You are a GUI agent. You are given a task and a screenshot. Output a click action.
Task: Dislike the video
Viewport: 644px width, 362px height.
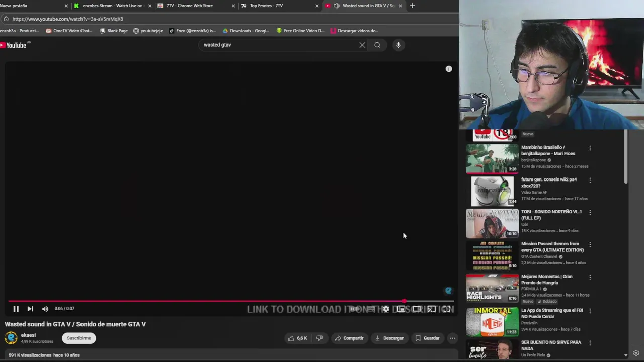[x=319, y=338]
